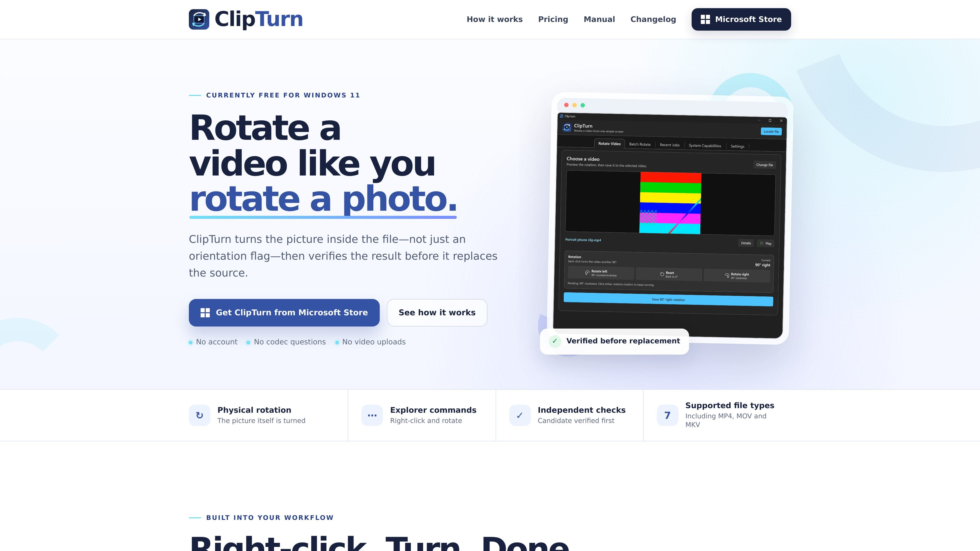Click the ClipTurn app icon inside preview
980x551 pixels.
(567, 127)
